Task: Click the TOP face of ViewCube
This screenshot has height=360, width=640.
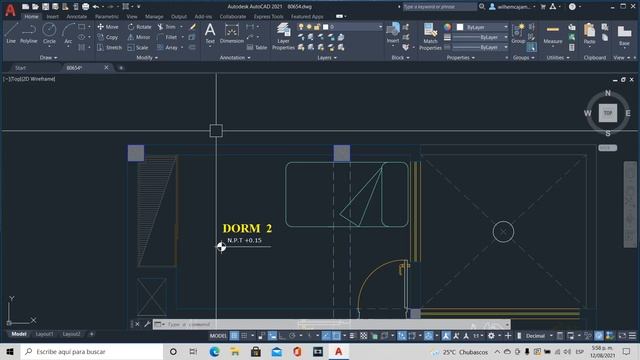Action: 608,113
